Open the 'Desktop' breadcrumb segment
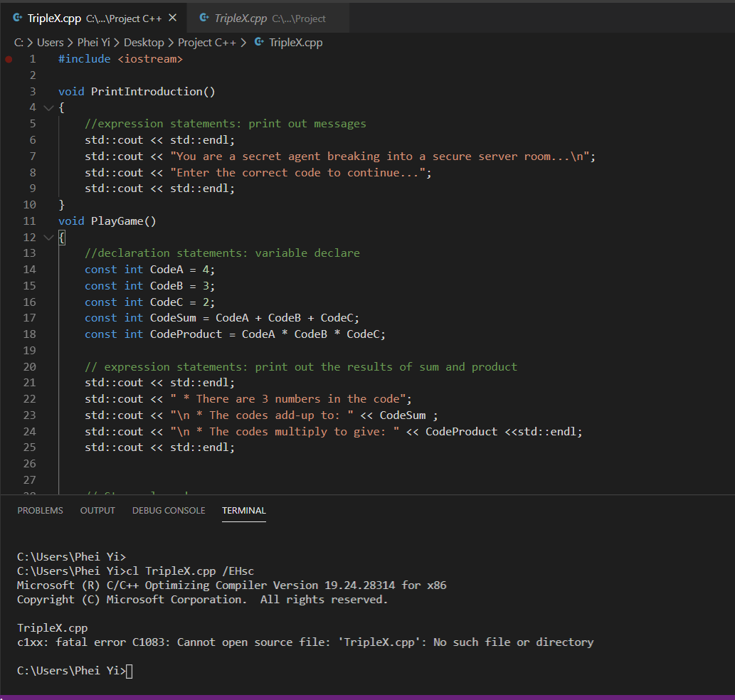This screenshot has width=735, height=700. pos(144,43)
